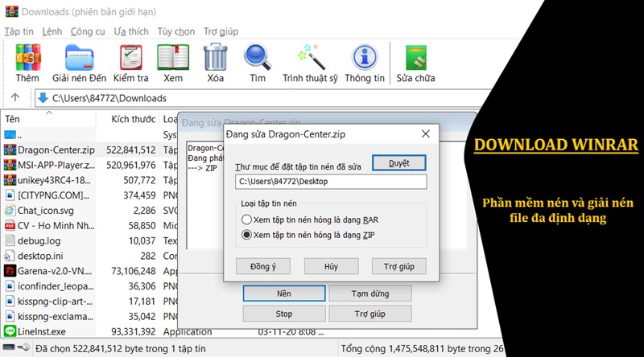The width and height of the screenshot is (644, 357).
Task: Click the Nền background button
Action: (x=284, y=293)
